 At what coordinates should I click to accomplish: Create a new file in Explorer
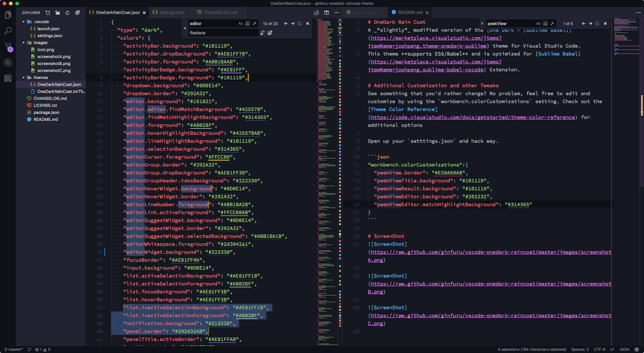[48, 13]
